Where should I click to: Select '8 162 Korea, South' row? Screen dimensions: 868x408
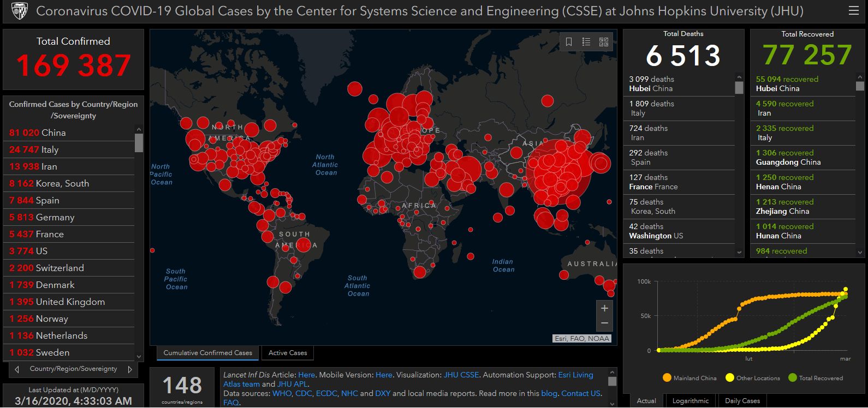pyautogui.click(x=69, y=183)
